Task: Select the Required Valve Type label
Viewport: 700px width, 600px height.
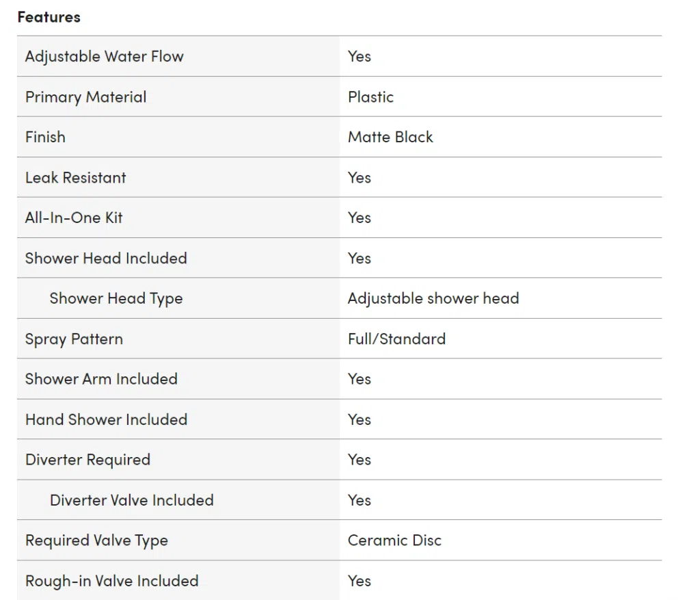Action: pos(97,541)
